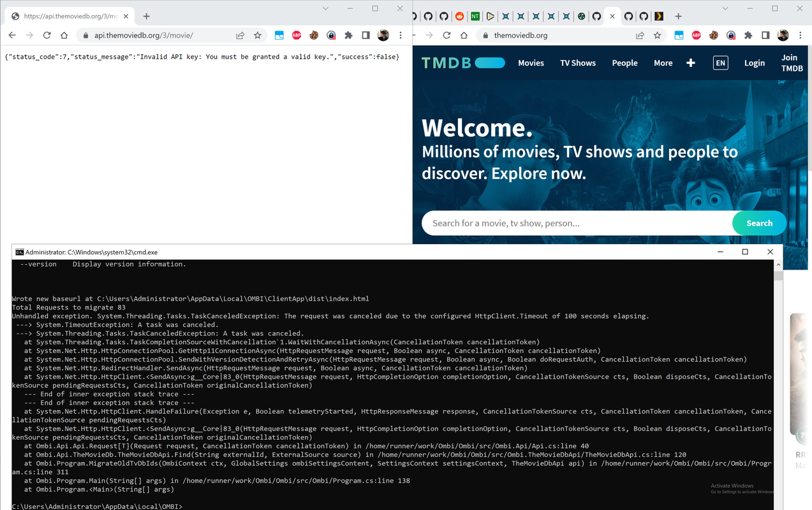Switch to the Reddit tab
The image size is (812, 510).
click(459, 16)
